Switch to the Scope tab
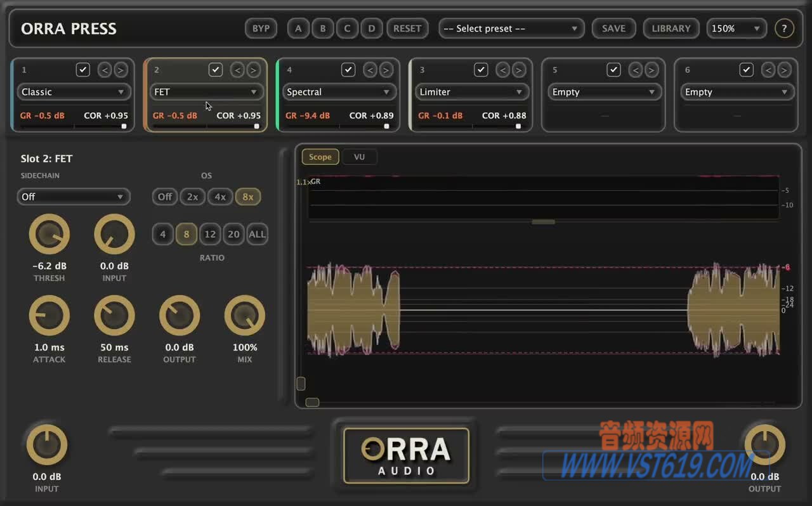 320,157
